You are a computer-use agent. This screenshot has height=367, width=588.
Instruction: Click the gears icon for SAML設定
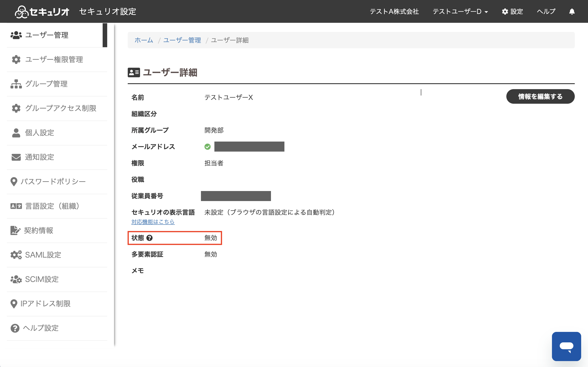tap(16, 255)
